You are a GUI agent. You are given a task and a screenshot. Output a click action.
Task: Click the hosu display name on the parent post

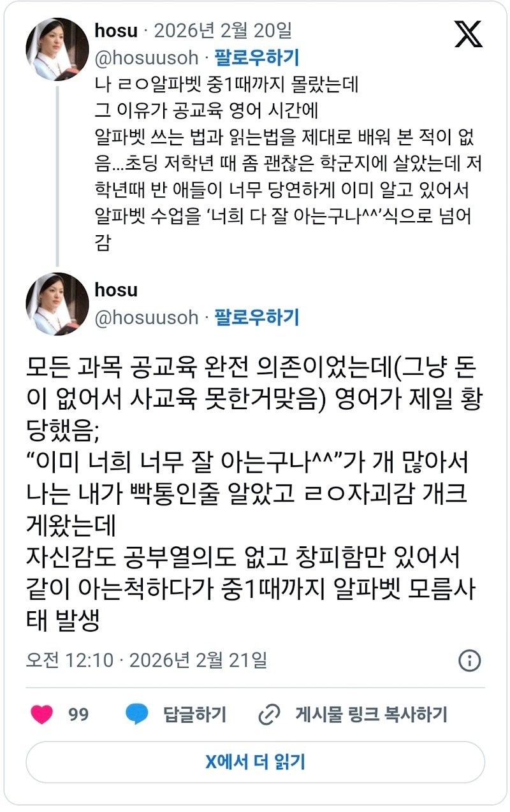pyautogui.click(x=116, y=30)
